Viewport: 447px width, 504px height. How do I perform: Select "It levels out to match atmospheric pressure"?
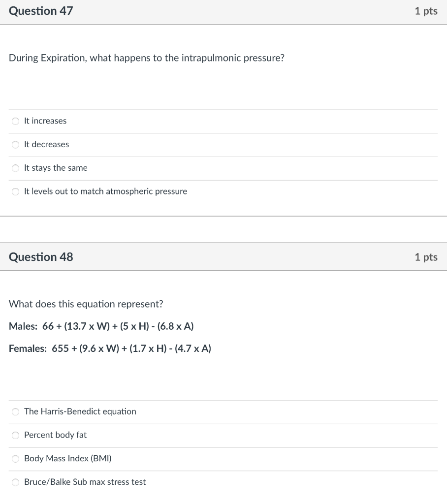coord(15,191)
